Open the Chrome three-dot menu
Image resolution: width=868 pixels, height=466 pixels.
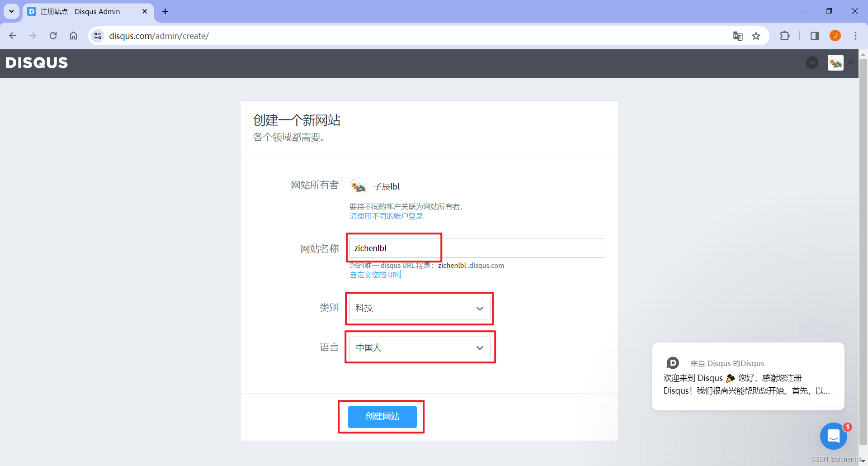pos(855,36)
